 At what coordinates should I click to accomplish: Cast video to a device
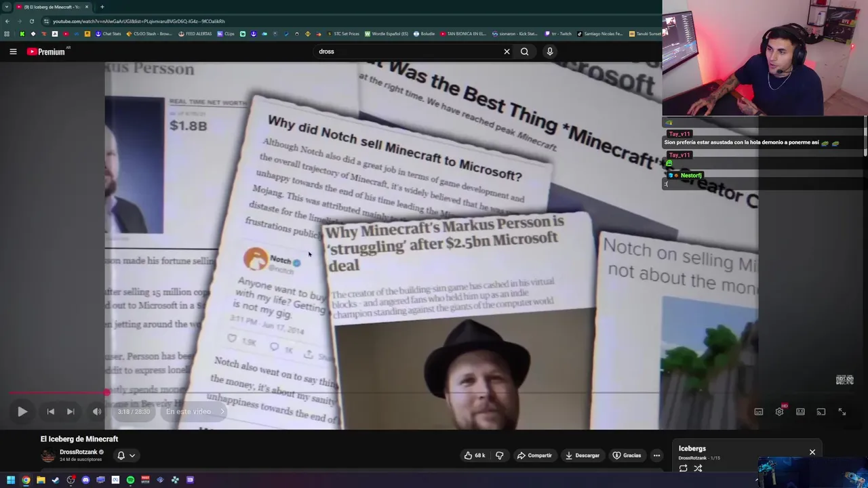point(821,411)
